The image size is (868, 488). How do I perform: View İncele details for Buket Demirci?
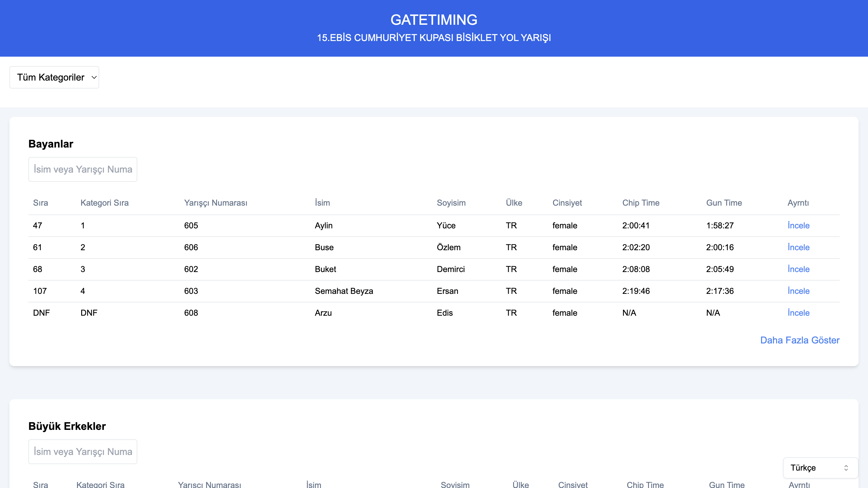pos(798,269)
